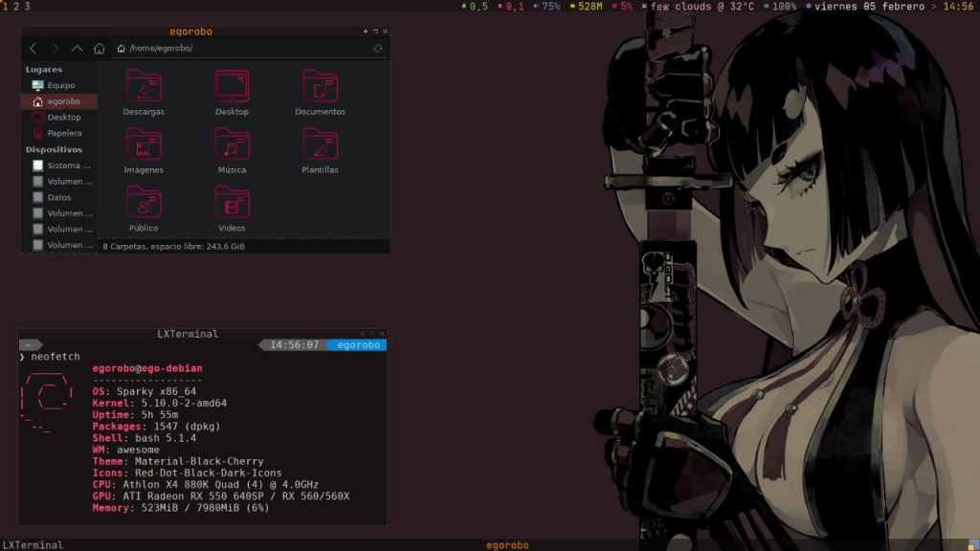This screenshot has width=980, height=551.
Task: Select the Imágenes folder
Action: [144, 146]
